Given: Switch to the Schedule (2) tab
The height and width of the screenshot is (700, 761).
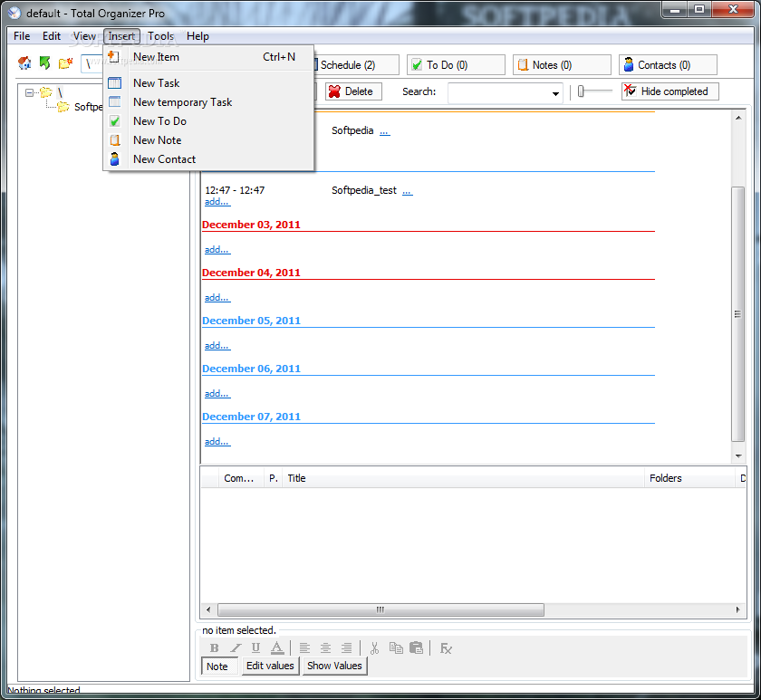Looking at the screenshot, I should coord(357,64).
